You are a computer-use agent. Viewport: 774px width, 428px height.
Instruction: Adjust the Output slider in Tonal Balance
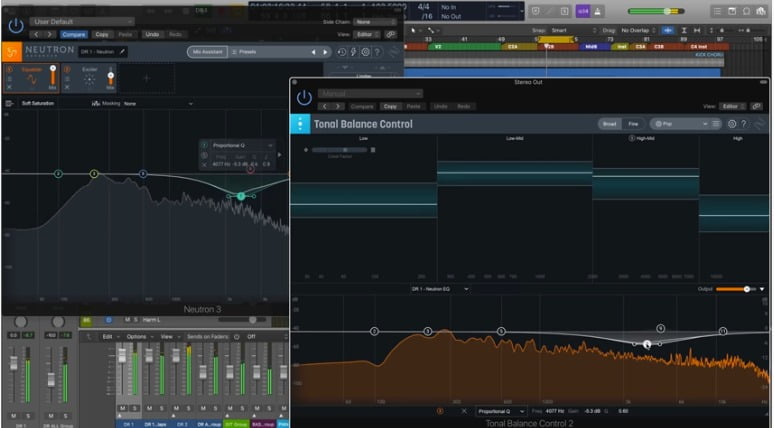click(x=735, y=289)
